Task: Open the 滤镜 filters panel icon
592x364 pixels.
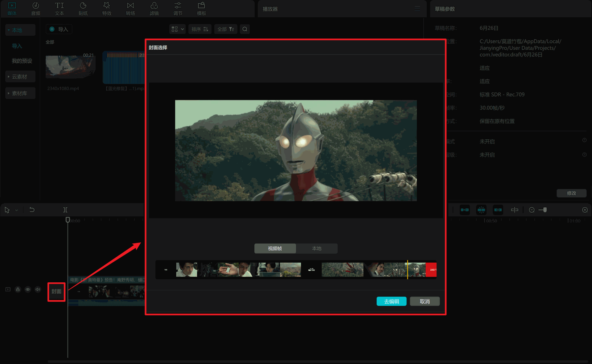Action: [x=154, y=9]
